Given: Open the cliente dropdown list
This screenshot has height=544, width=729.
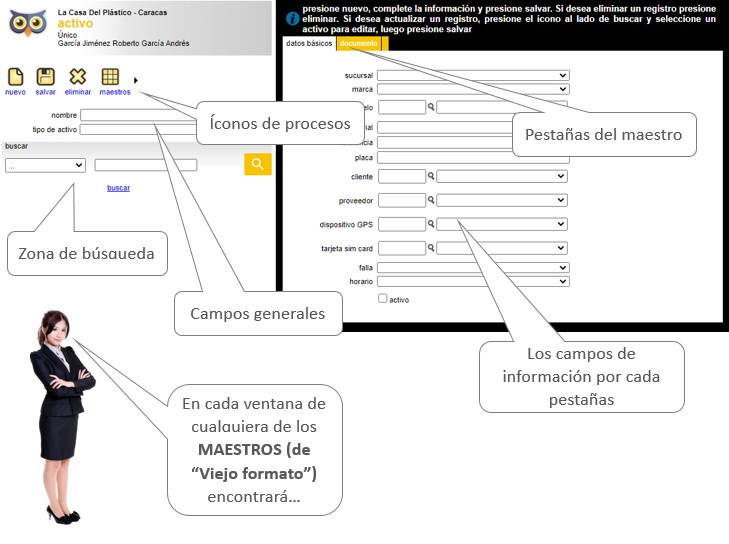Looking at the screenshot, I should point(502,176).
